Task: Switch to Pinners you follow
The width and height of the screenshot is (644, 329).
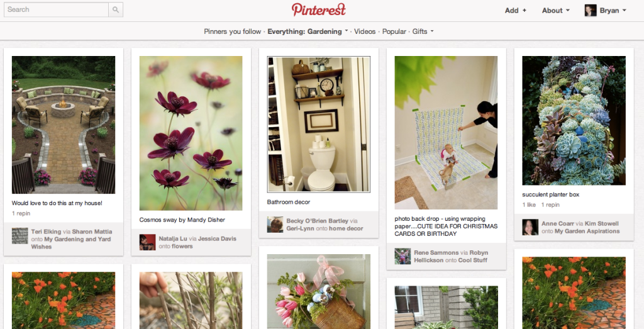Action: pyautogui.click(x=232, y=31)
